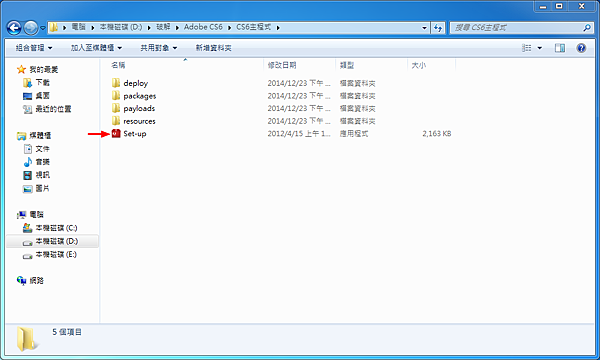
Task: Select 本機磁碟 (D:) in navigation pane
Action: point(57,241)
